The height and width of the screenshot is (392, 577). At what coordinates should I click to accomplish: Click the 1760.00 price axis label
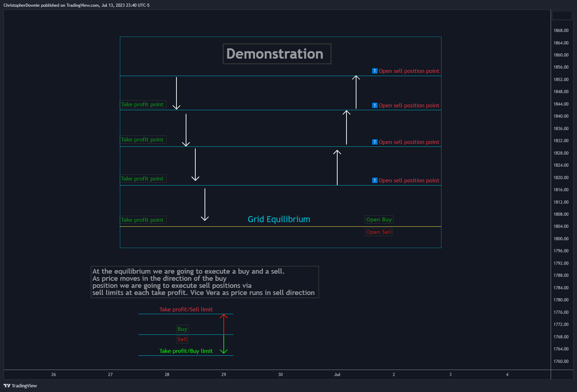[561, 361]
